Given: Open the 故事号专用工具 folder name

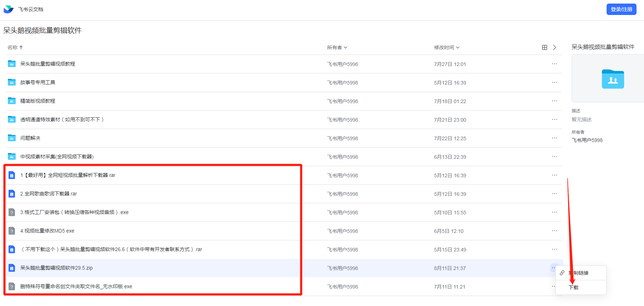Looking at the screenshot, I should point(38,82).
